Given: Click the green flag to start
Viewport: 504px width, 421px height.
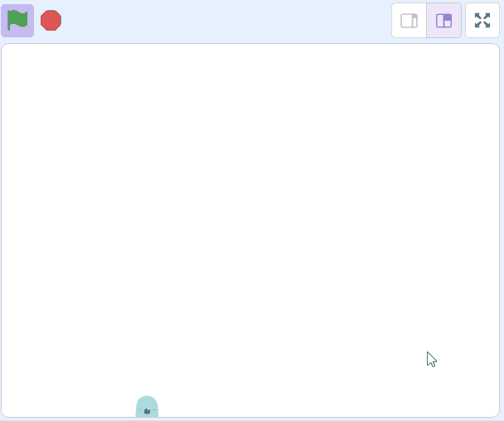Looking at the screenshot, I should tap(17, 21).
